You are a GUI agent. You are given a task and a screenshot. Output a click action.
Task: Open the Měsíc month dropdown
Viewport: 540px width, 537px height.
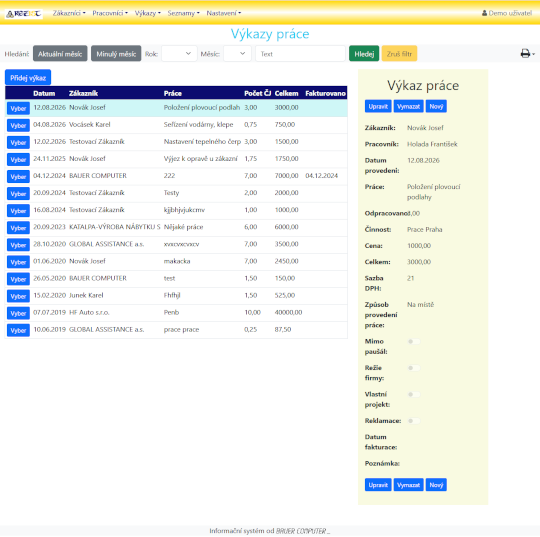point(237,54)
